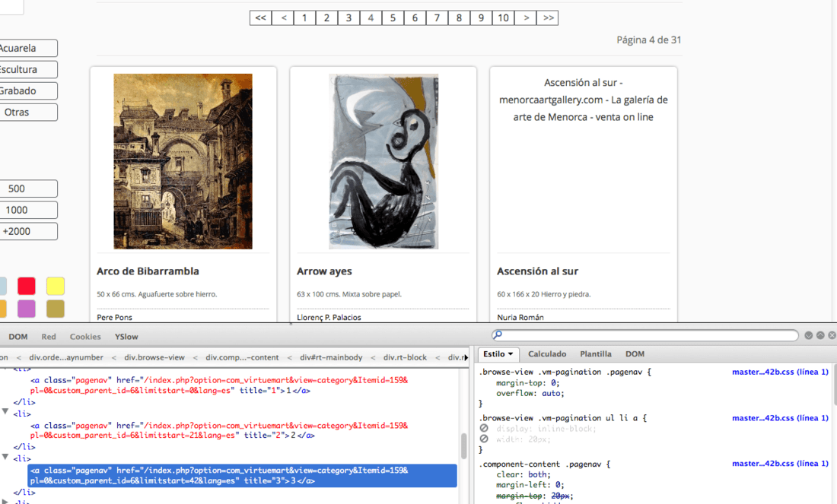Expand the collapsed li node at the bottom
The image size is (837, 504).
click(x=5, y=502)
